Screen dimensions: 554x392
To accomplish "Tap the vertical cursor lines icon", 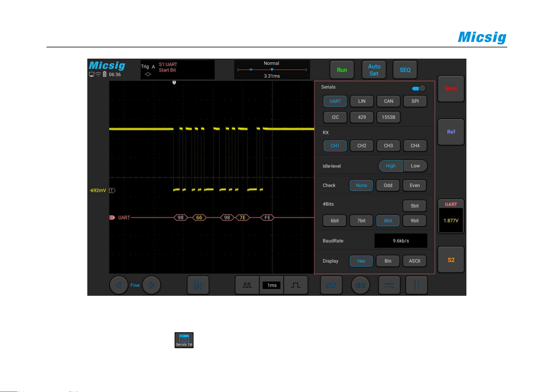I will click(x=416, y=285).
